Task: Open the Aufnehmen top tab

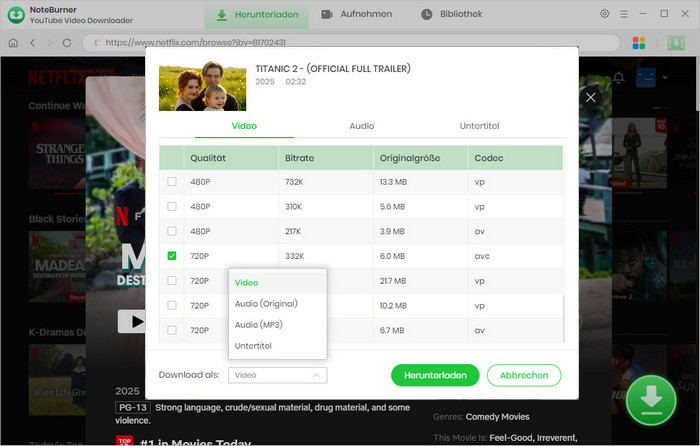Action: pyautogui.click(x=356, y=14)
